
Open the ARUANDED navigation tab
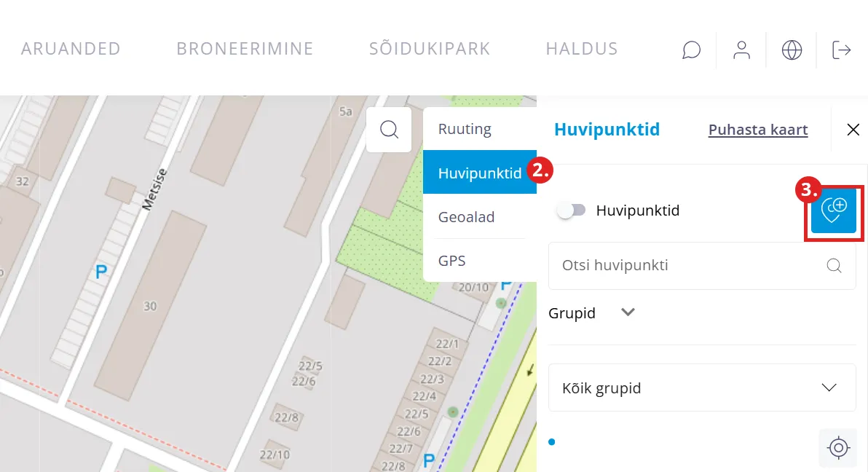click(x=71, y=49)
